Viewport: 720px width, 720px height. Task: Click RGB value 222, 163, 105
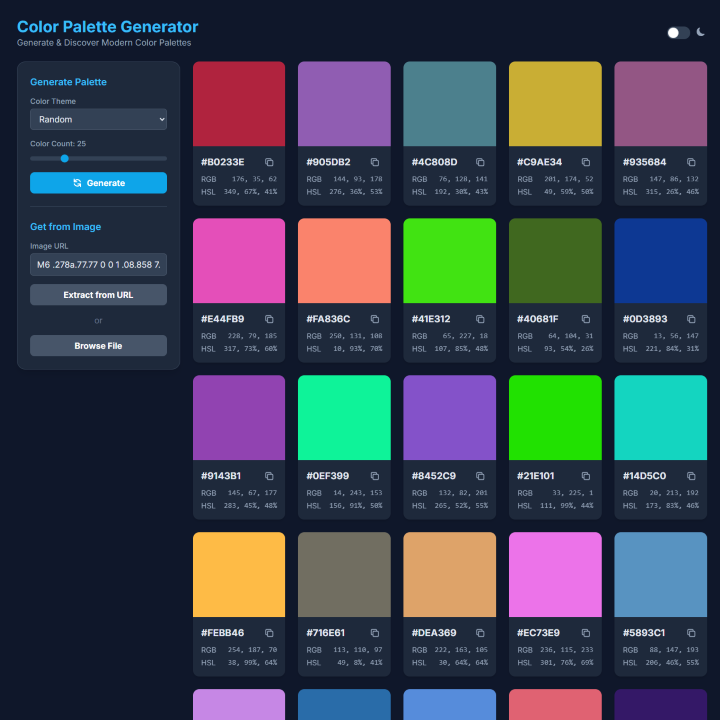pyautogui.click(x=461, y=650)
